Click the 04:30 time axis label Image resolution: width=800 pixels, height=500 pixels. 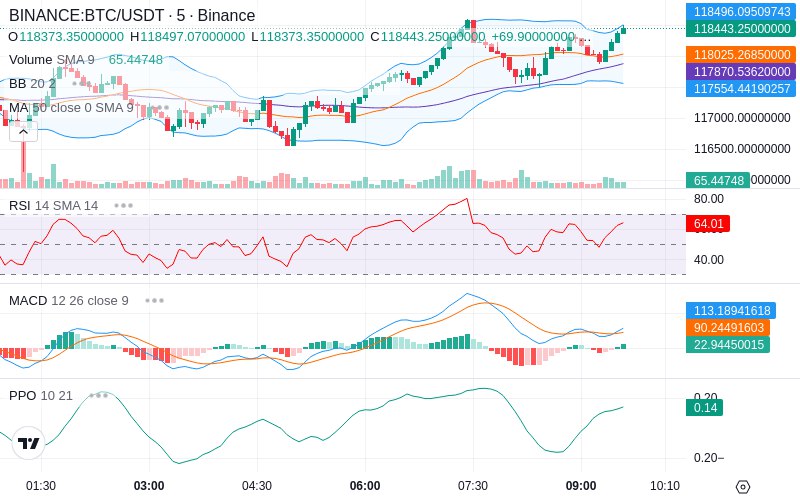[x=257, y=486]
